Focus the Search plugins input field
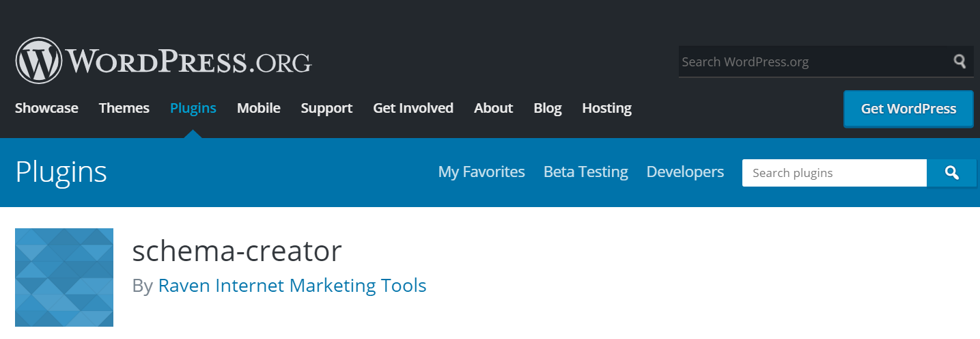Viewport: 980px width, 339px height. coord(835,173)
